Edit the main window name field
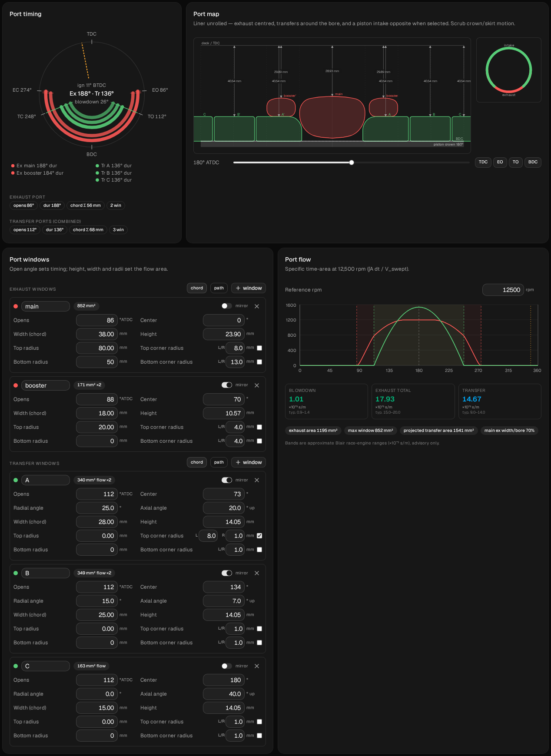551x756 pixels. coord(46,306)
